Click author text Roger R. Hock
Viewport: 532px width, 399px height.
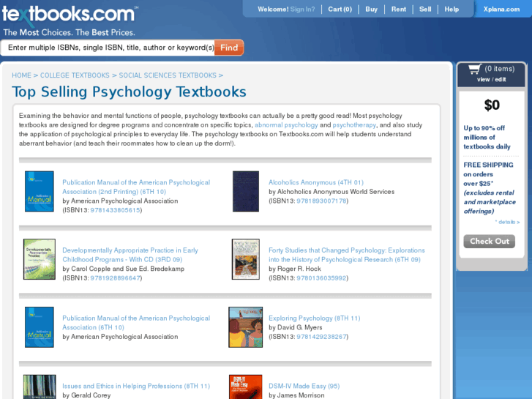point(299,269)
